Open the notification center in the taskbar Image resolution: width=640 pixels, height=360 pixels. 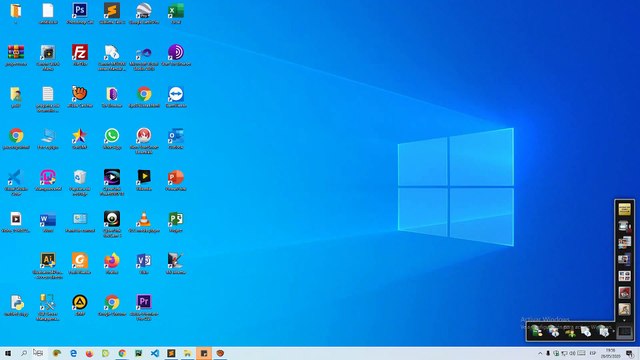(630, 353)
